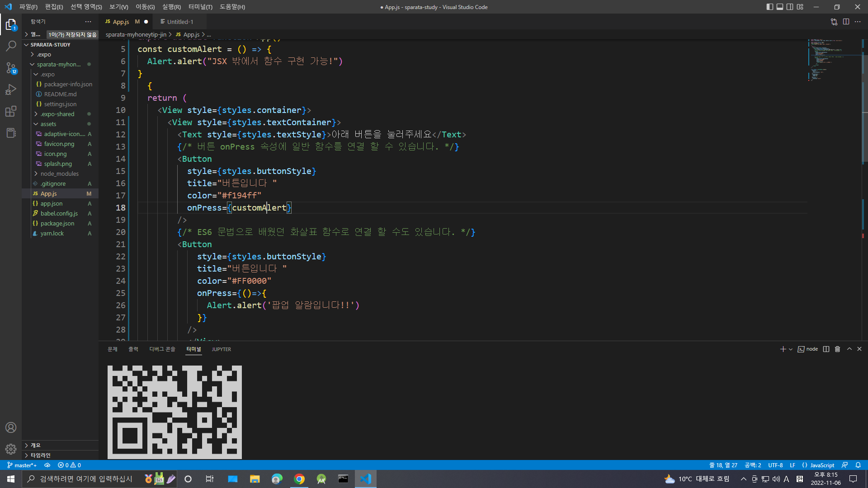Maximize the panel size with up chevron
The height and width of the screenshot is (488, 868).
(x=849, y=349)
